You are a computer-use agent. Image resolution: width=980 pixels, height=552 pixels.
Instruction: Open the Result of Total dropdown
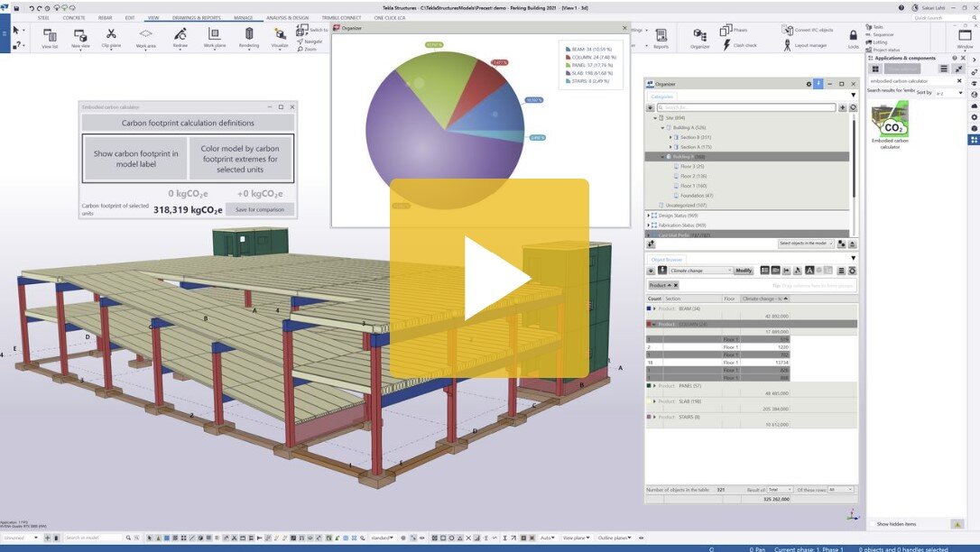pos(780,490)
